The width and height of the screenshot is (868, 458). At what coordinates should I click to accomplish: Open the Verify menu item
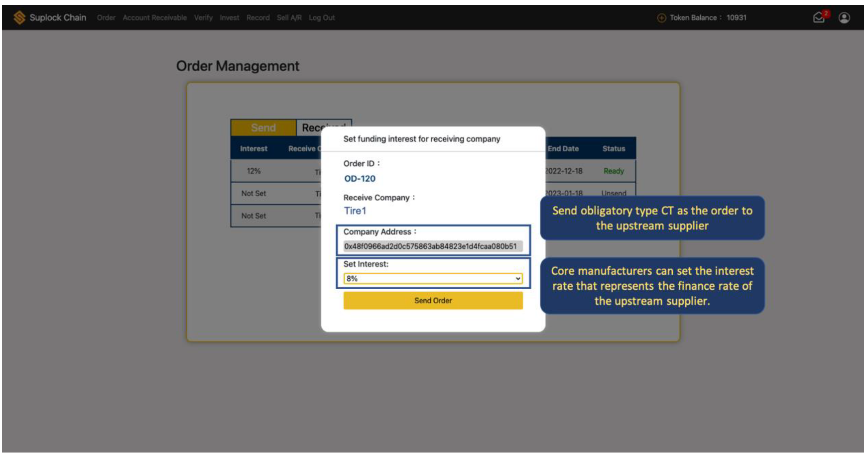click(x=203, y=18)
